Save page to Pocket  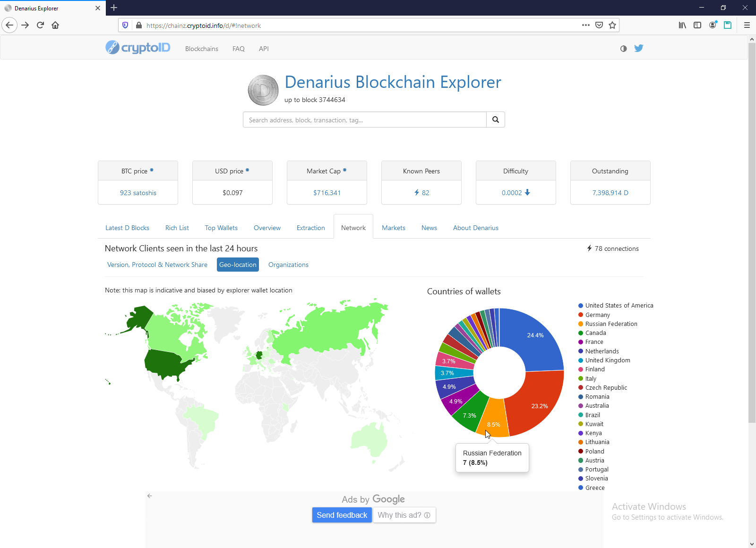[x=599, y=26]
